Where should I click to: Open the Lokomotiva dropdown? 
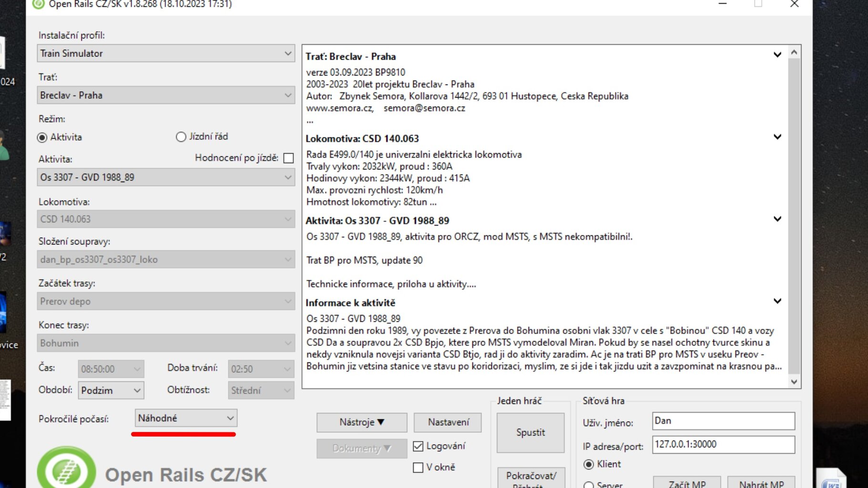click(x=166, y=219)
